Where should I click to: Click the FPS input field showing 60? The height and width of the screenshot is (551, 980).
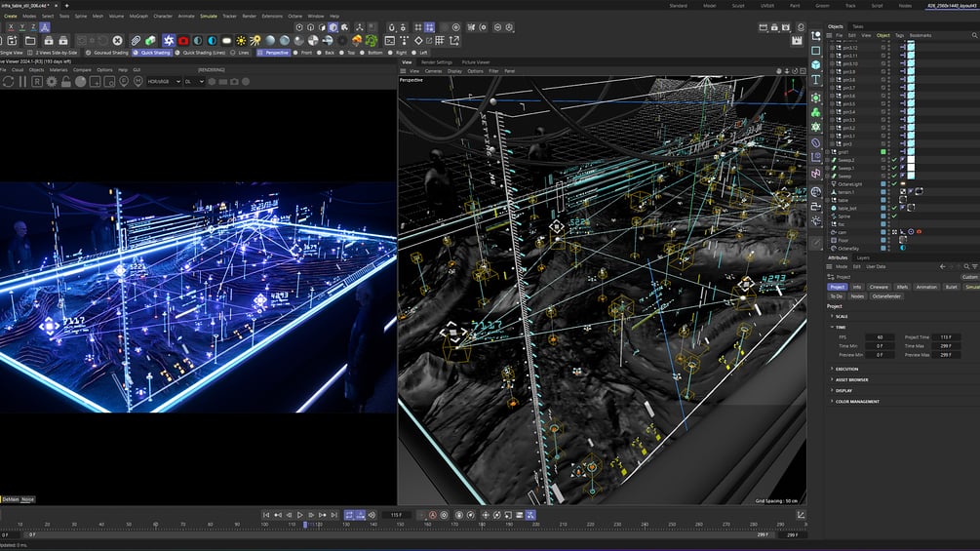click(x=880, y=336)
